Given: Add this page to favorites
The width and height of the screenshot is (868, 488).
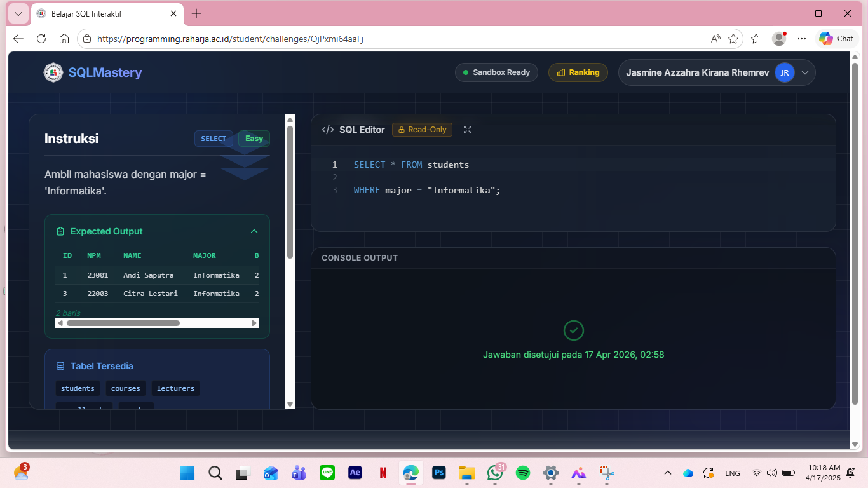Looking at the screenshot, I should (733, 39).
